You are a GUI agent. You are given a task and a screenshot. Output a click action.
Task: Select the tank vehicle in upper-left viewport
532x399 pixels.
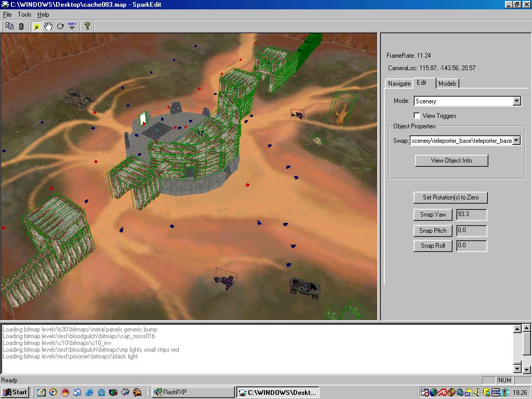78,98
